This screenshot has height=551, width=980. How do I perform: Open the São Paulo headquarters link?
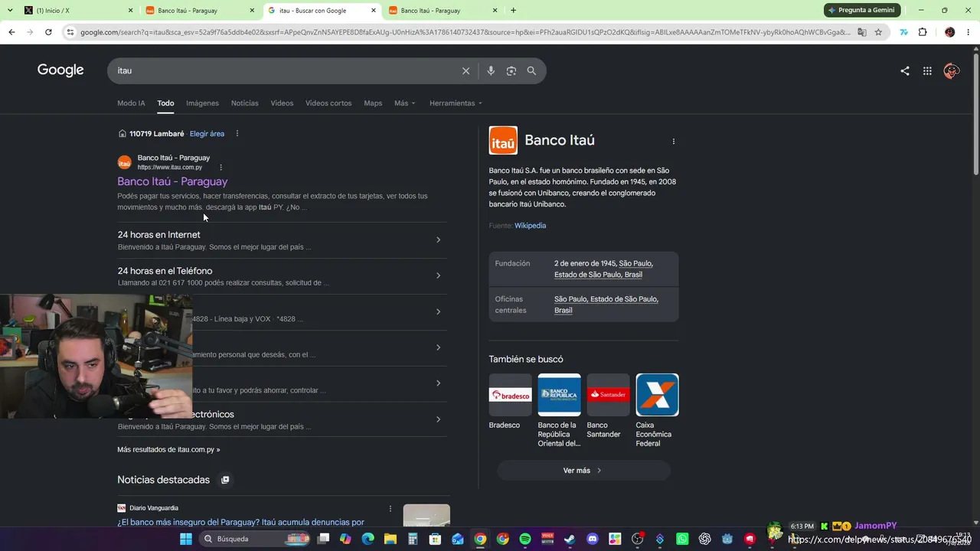click(606, 305)
